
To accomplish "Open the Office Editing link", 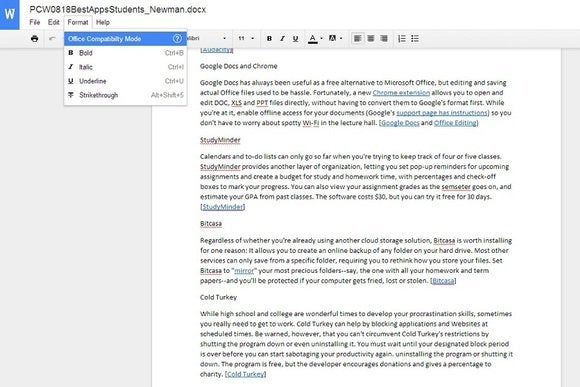I will [x=455, y=123].
